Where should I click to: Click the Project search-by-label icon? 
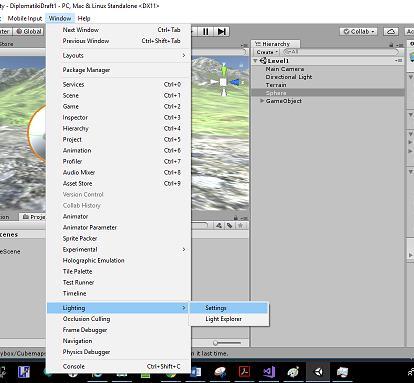[230, 226]
